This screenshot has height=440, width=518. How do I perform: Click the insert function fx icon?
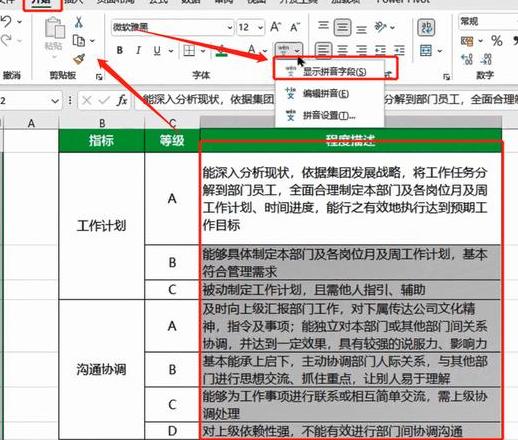(x=122, y=100)
